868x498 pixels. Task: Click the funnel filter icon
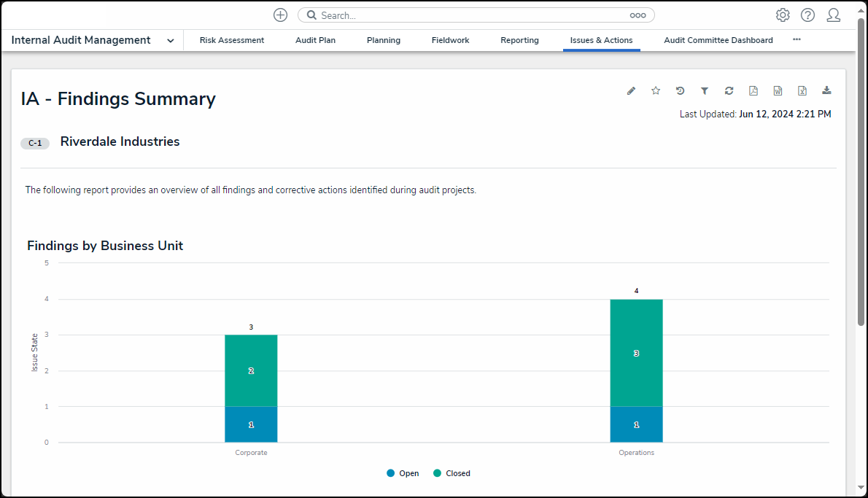(x=705, y=90)
